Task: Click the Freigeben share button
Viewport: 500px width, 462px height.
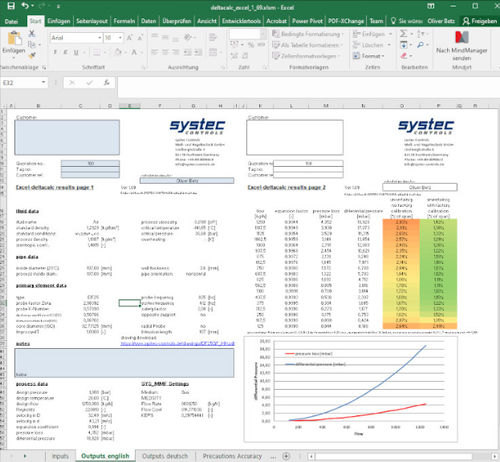Action: 479,21
